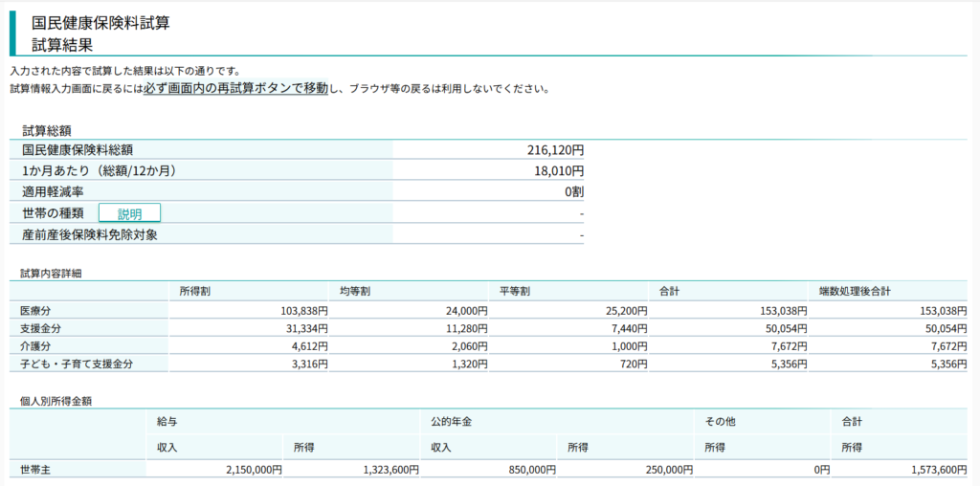Select the 支援金分 平等割 value 7,440円

tap(630, 328)
